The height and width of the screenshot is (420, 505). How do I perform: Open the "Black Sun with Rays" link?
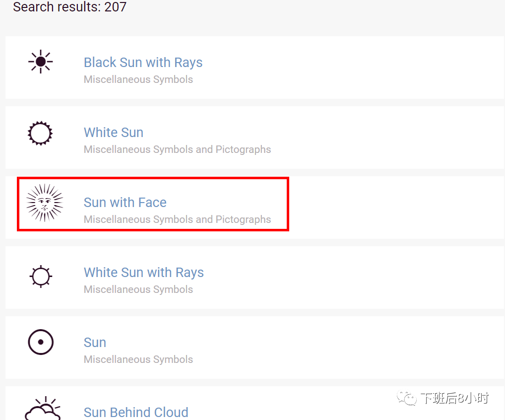(x=143, y=63)
